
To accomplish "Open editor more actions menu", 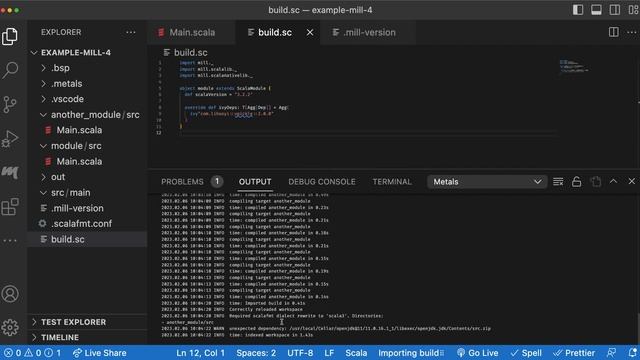I will [x=631, y=32].
